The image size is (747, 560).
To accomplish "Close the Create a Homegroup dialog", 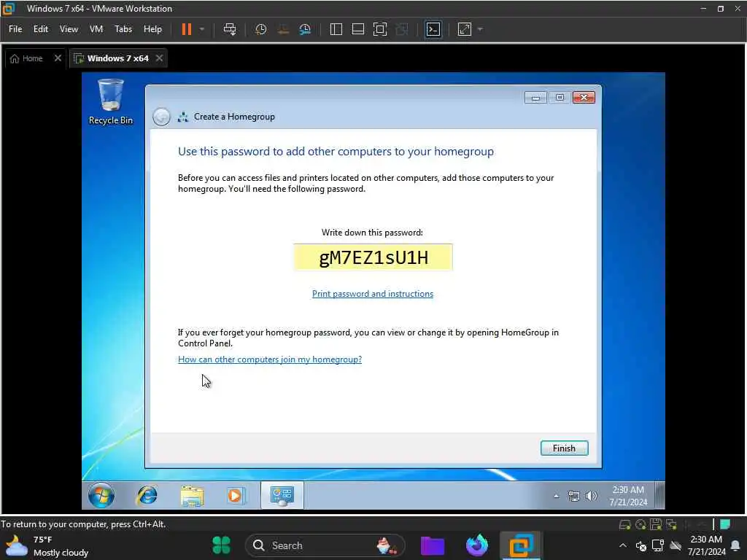I will [x=584, y=98].
